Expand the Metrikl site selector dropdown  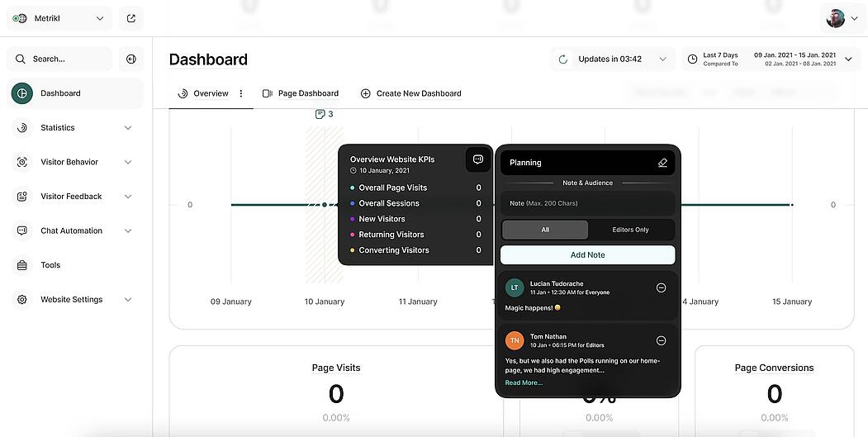coord(100,18)
